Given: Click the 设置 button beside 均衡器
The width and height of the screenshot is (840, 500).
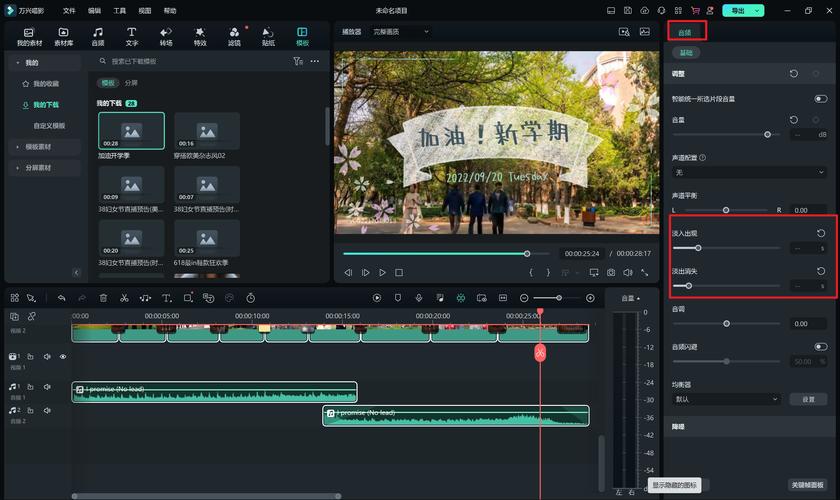Looking at the screenshot, I should [x=808, y=399].
